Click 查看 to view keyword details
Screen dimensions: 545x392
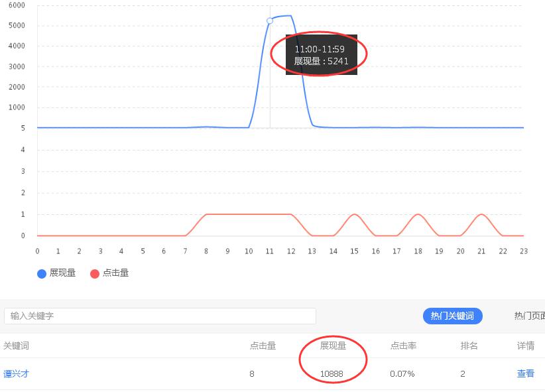point(525,374)
